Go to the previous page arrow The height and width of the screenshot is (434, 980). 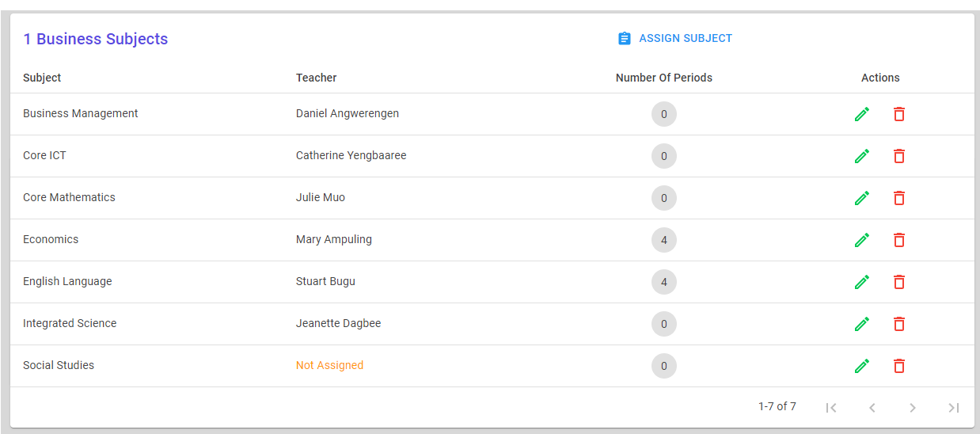coord(872,408)
